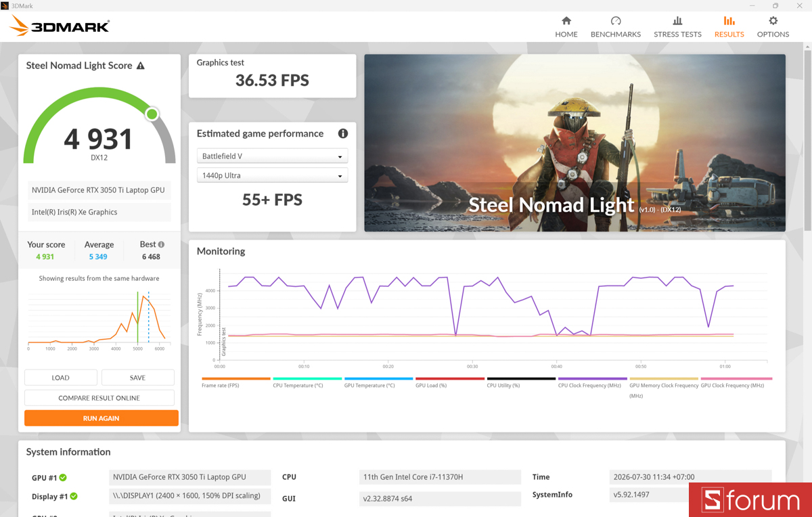Open the 1440p Ultra resolution dropdown
Screen dimensions: 812x517
coord(272,175)
